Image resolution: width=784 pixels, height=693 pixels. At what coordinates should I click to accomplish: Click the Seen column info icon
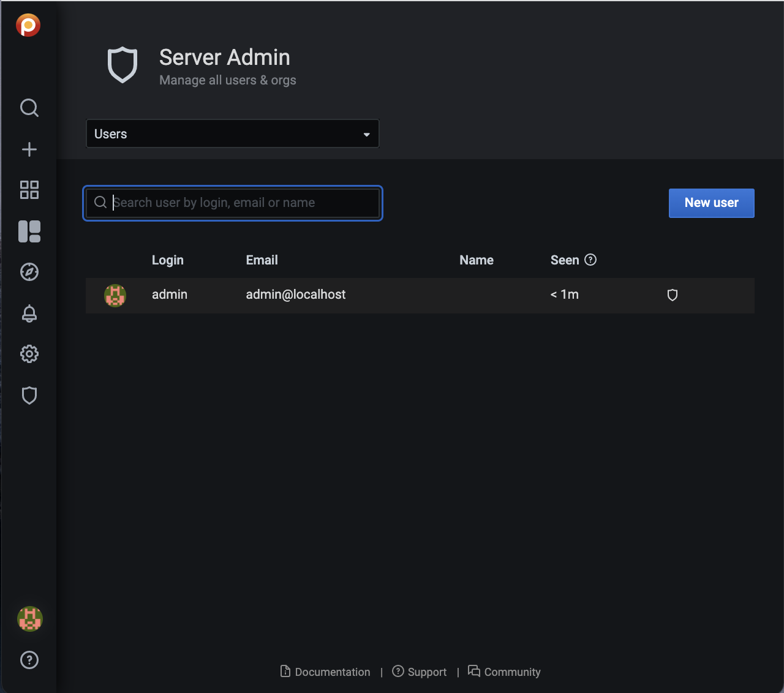point(590,260)
